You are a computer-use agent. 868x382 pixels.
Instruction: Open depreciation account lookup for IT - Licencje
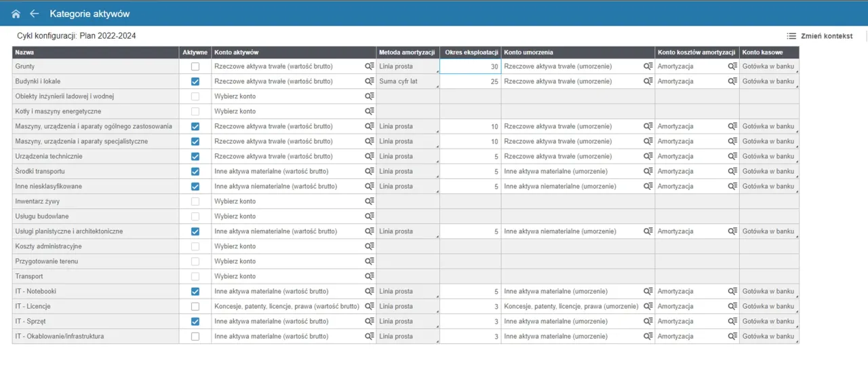pos(648,307)
